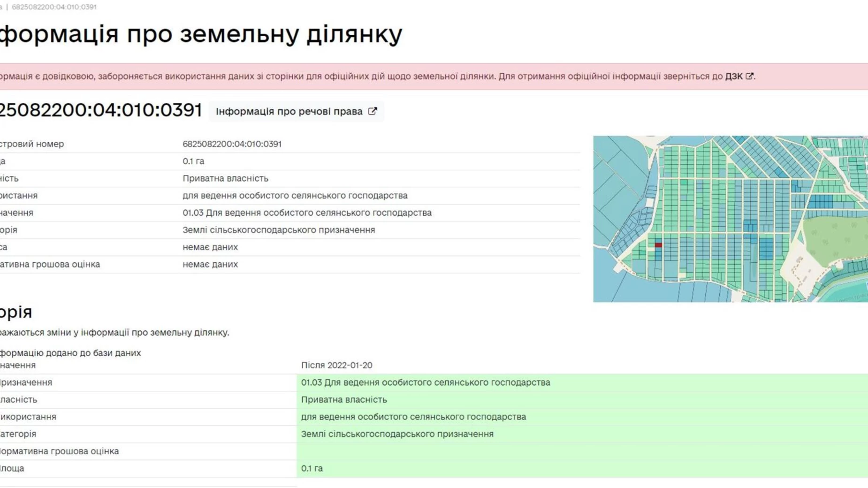Follow the ДЗК link in the pink notice
Viewport: 868px width, 488px height.
click(x=733, y=76)
